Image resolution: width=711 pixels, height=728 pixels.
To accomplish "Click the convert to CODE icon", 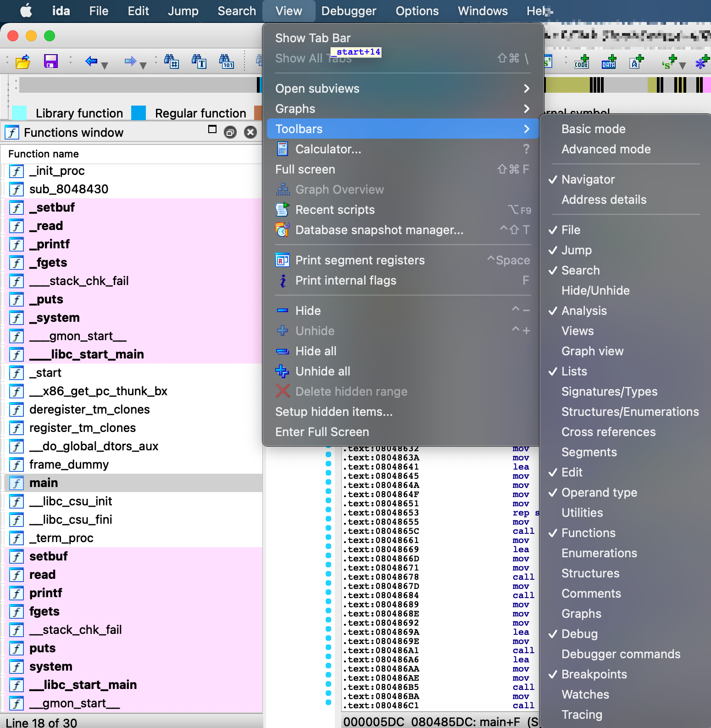I will click(583, 62).
